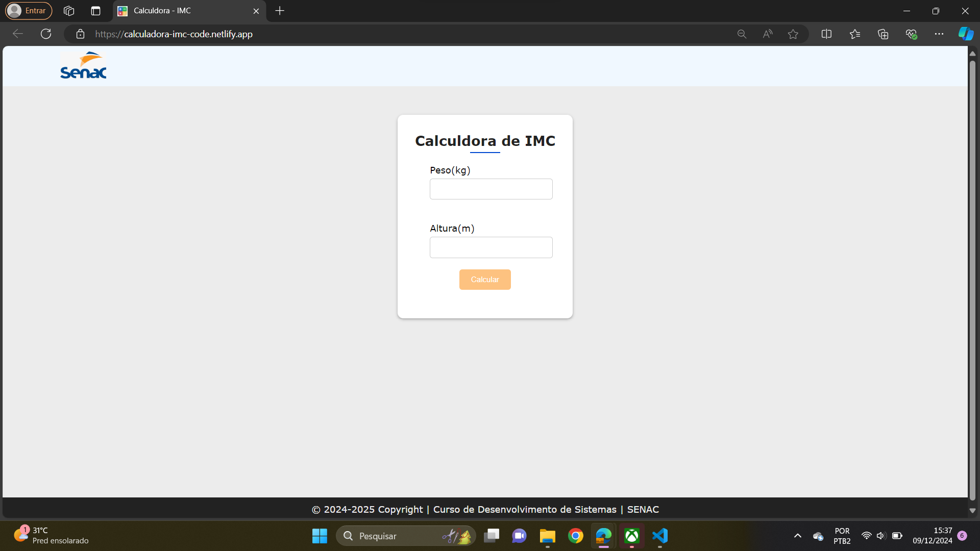The image size is (980, 551).
Task: Click the Peso(kg) label
Action: pos(450,170)
